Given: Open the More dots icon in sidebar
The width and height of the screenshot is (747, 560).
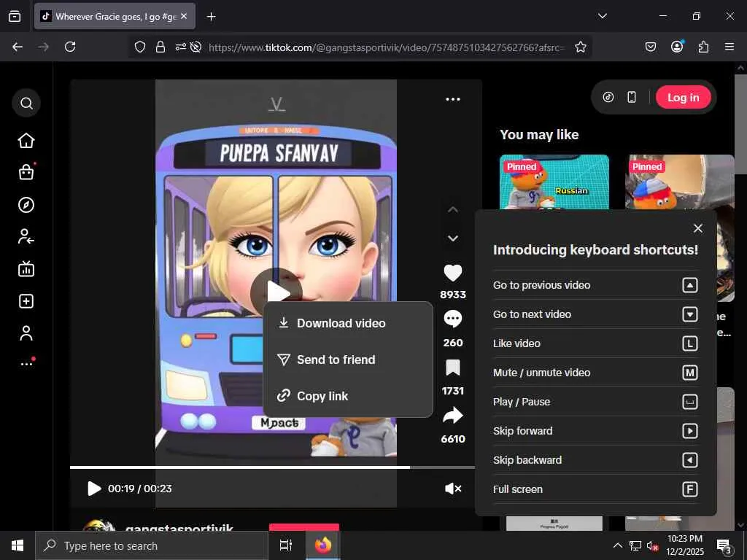Looking at the screenshot, I should coord(26,364).
